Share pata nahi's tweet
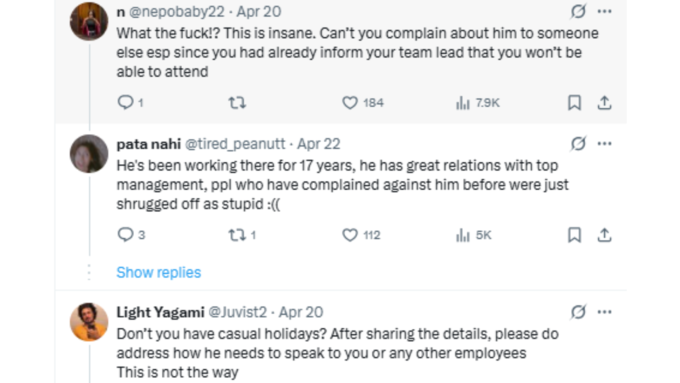Viewport: 680px width, 383px height. point(604,235)
